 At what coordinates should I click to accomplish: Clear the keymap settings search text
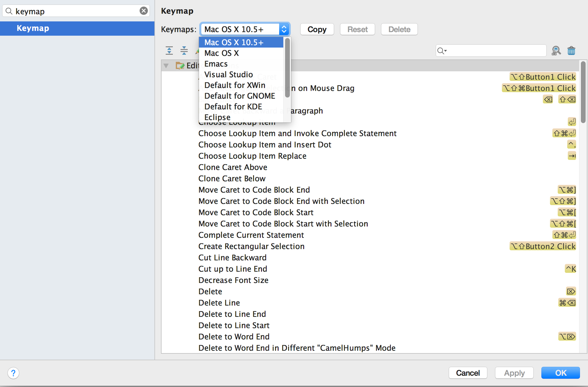[144, 11]
